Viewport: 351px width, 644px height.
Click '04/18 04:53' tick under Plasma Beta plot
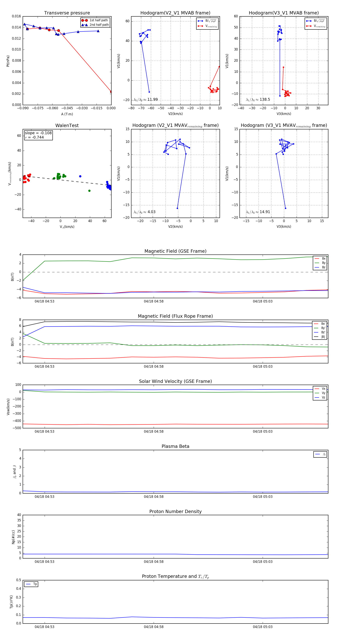click(44, 496)
